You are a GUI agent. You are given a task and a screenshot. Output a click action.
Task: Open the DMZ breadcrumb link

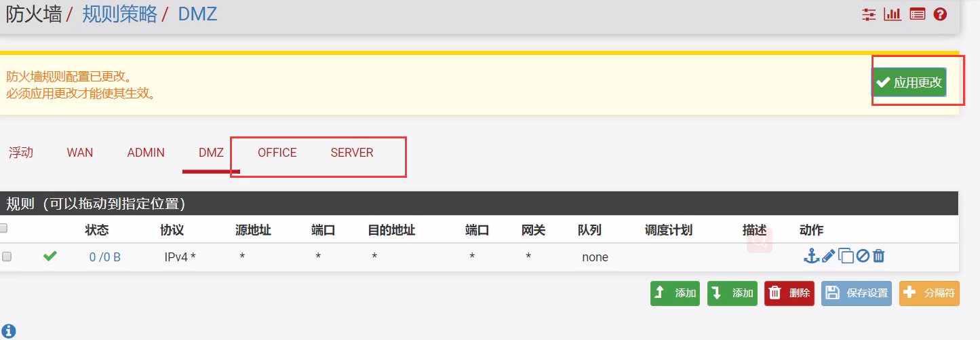[197, 14]
